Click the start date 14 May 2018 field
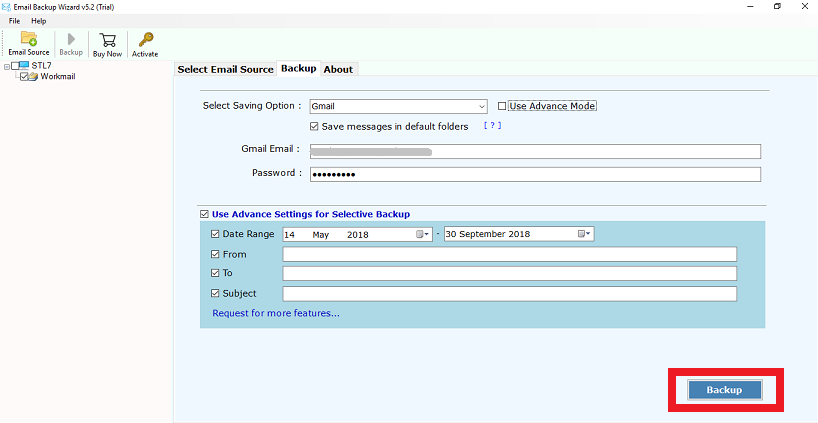Viewport: 818px width, 423px height. click(x=357, y=235)
